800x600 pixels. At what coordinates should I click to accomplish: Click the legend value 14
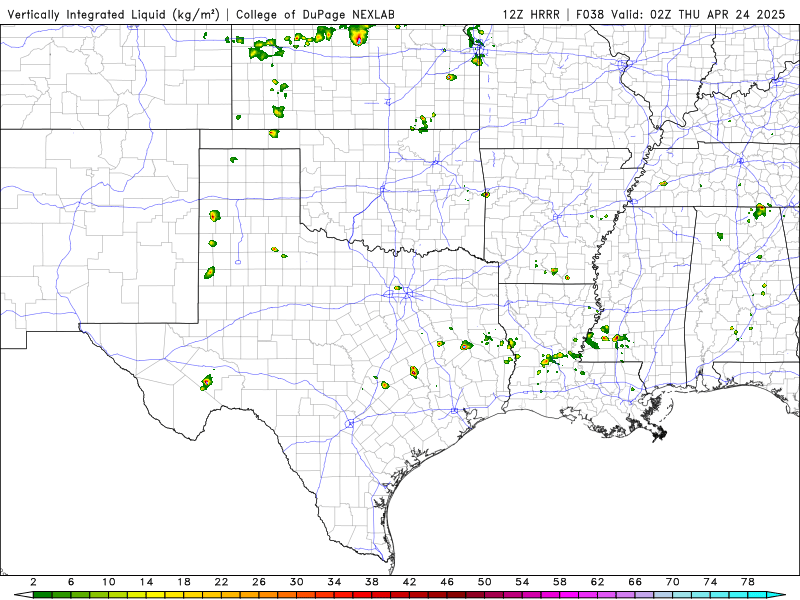pyautogui.click(x=146, y=582)
